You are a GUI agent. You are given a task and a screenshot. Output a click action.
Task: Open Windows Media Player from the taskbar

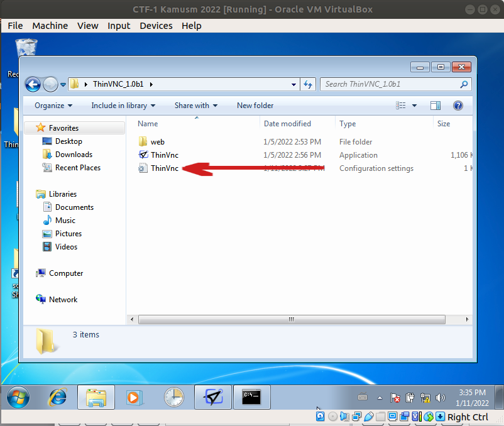[134, 397]
